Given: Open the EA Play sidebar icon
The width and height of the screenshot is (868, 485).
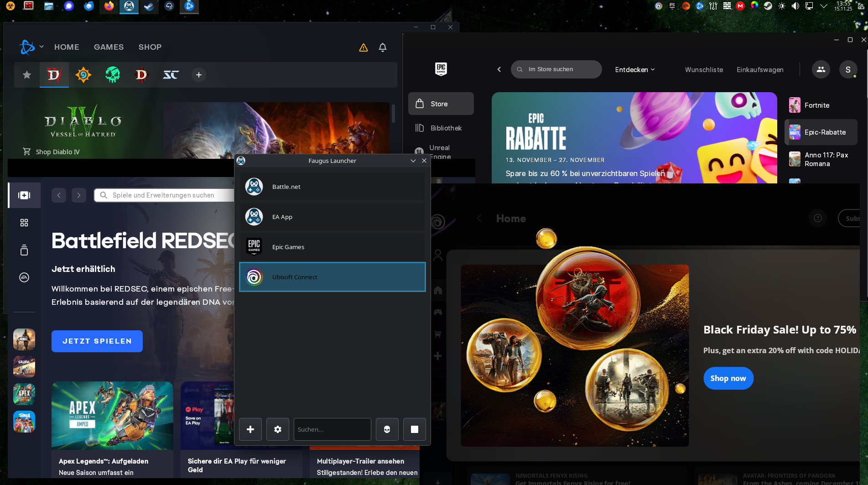Looking at the screenshot, I should 24,277.
